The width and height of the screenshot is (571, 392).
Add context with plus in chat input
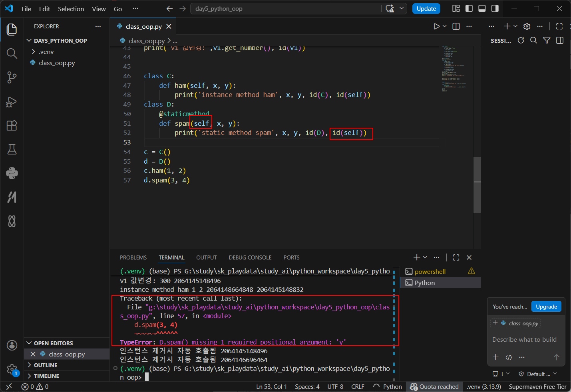(x=495, y=357)
